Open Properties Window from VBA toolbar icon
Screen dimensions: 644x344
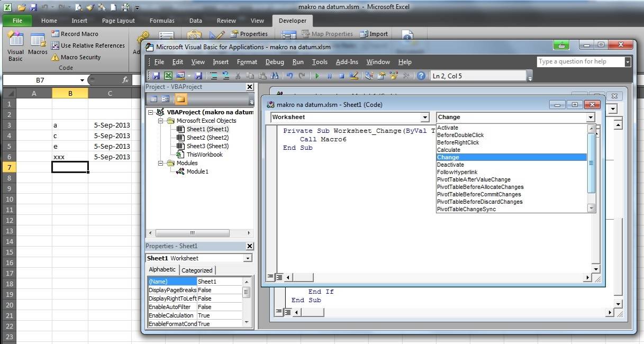[380, 76]
